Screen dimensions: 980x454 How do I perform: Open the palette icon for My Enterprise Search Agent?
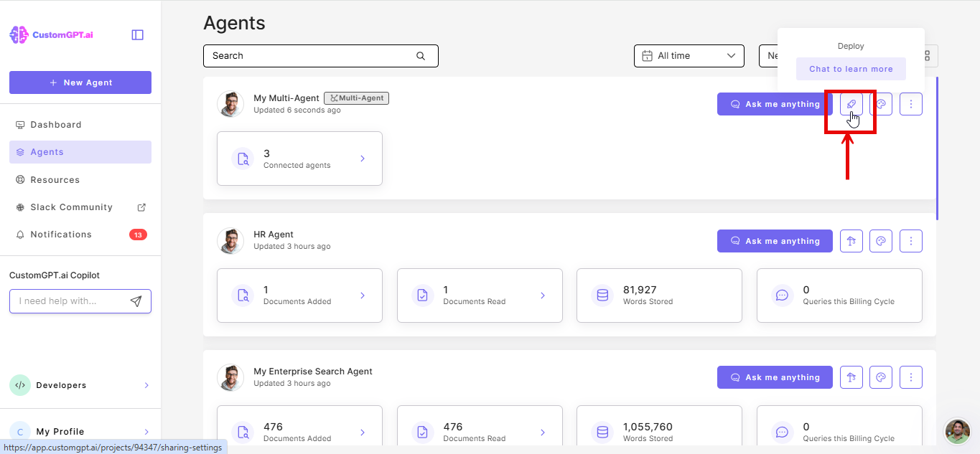coord(881,377)
